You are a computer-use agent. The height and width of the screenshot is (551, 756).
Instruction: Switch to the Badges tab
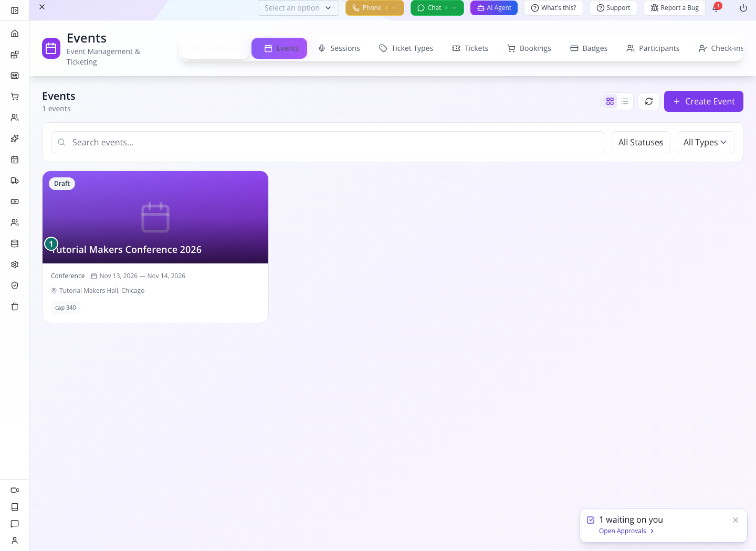(x=589, y=48)
